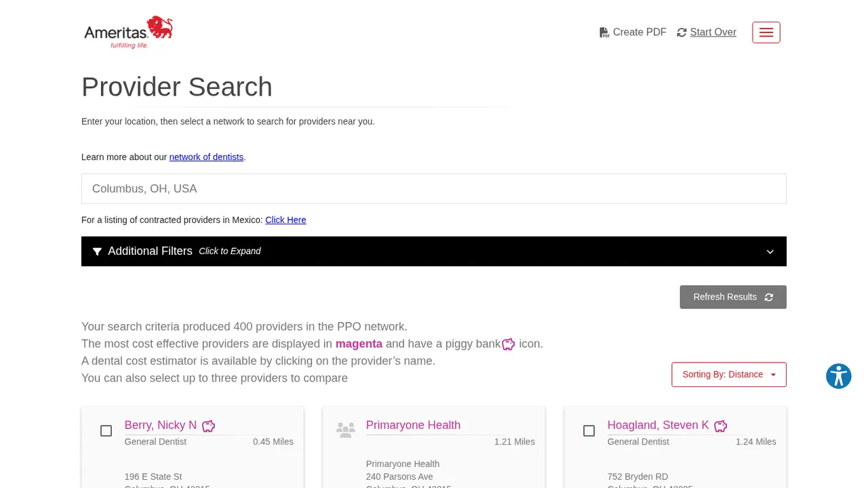Follow the Click Here link for Mexico providers

[x=285, y=220]
